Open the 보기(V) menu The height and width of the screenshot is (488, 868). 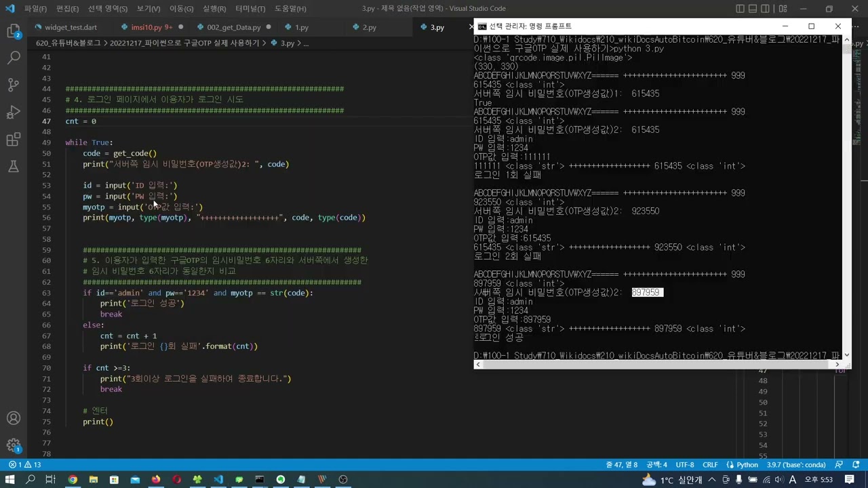[x=148, y=9]
